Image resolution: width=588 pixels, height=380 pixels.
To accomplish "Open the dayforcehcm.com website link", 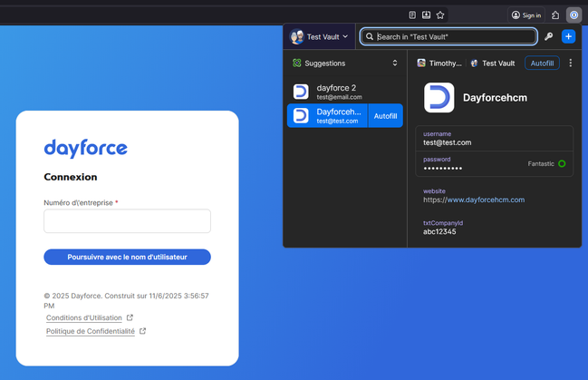I will tap(474, 200).
